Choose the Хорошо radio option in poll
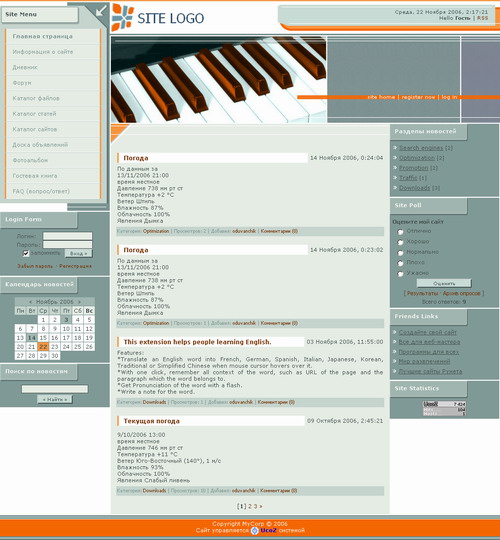Screen dimensions: 500x540 click(400, 242)
